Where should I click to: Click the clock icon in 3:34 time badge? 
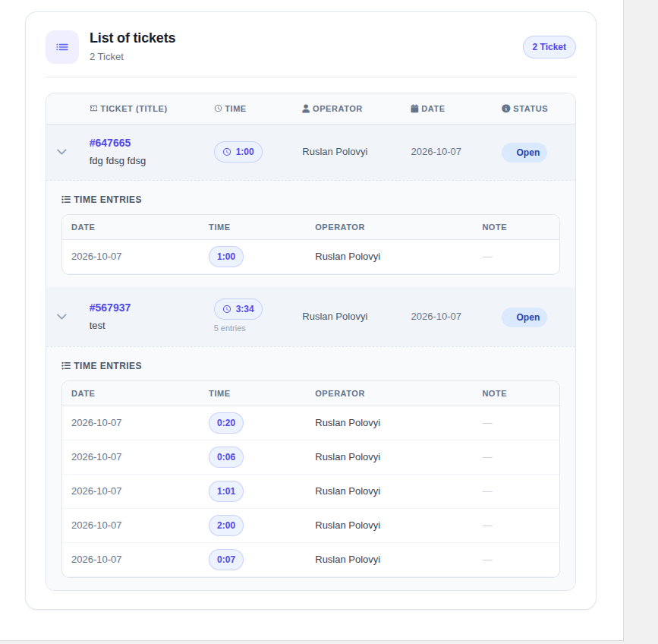(x=227, y=309)
